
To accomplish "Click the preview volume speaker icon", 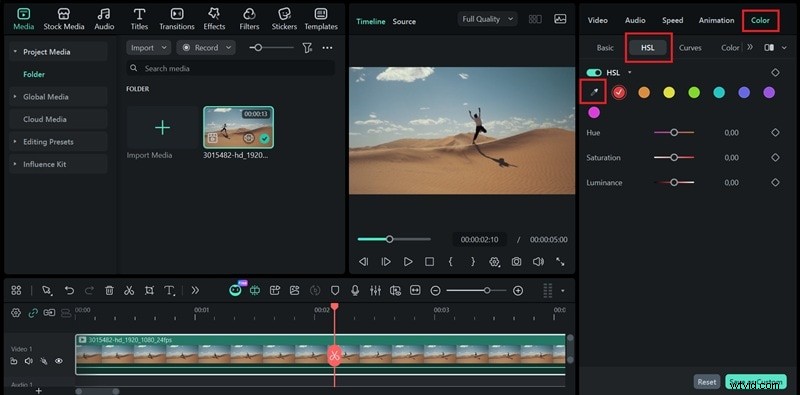I will tap(538, 262).
